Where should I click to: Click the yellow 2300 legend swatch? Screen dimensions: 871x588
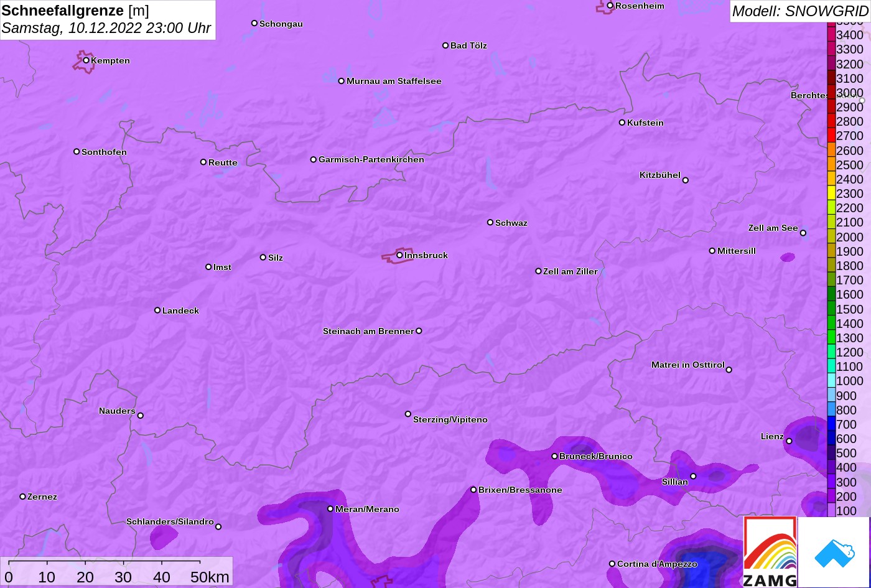click(831, 194)
